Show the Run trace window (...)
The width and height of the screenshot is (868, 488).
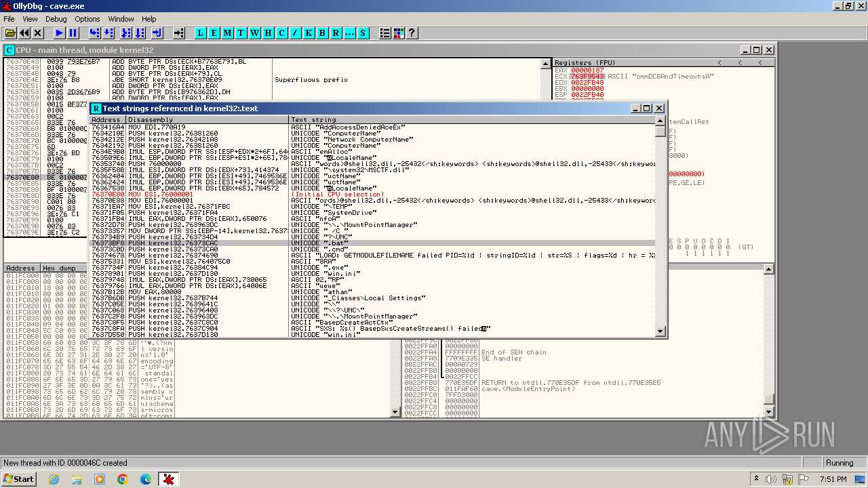tap(350, 33)
